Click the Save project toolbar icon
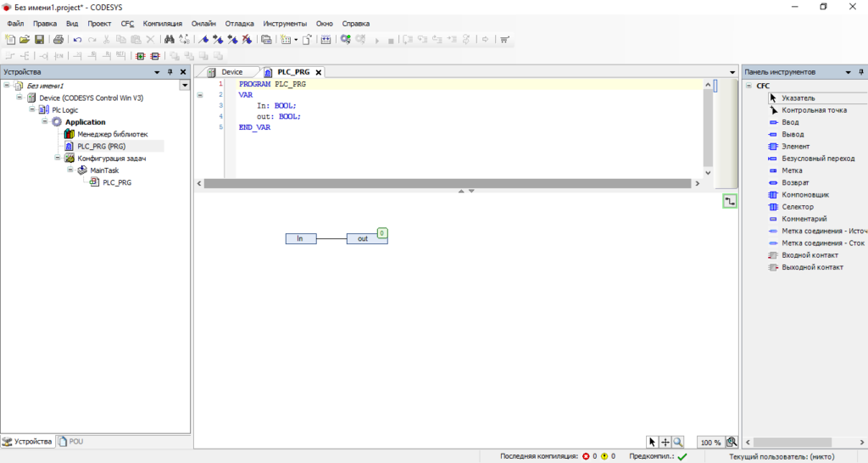868x463 pixels. click(39, 40)
